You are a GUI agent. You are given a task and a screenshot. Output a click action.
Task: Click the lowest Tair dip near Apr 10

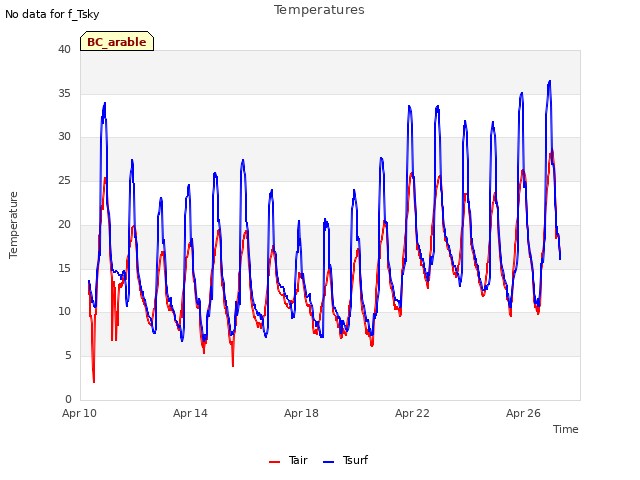click(94, 382)
